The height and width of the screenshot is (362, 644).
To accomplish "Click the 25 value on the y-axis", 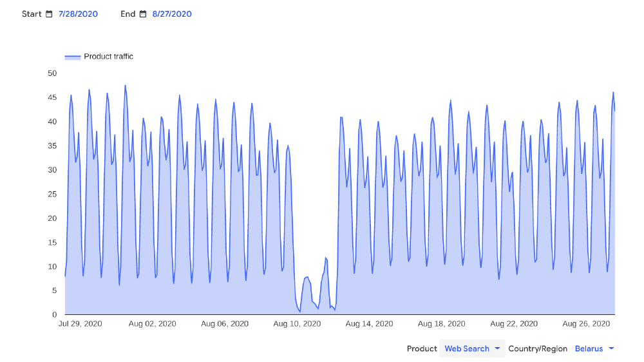I will (52, 194).
